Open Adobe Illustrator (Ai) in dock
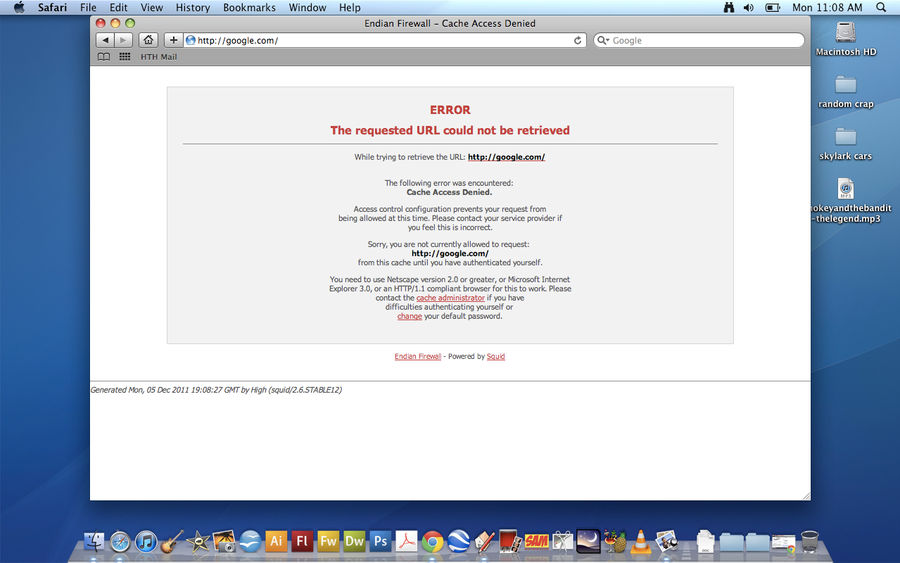Screen dimensions: 900x563 (276, 541)
